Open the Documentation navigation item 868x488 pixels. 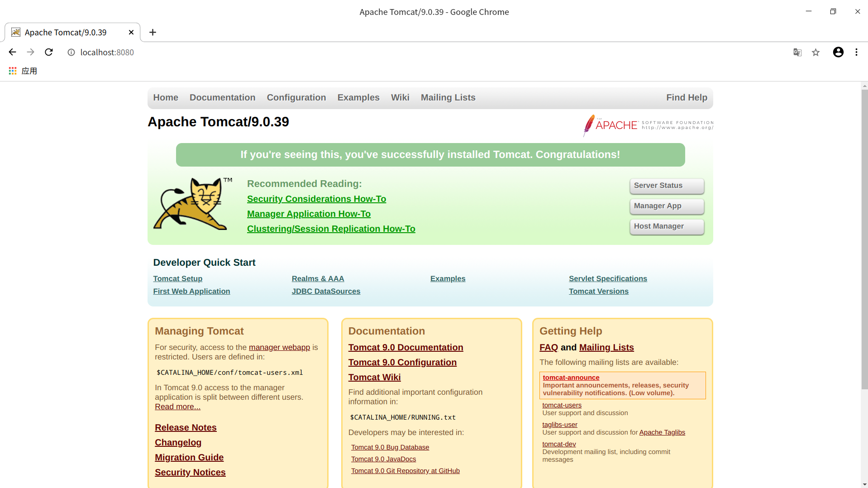coord(222,97)
